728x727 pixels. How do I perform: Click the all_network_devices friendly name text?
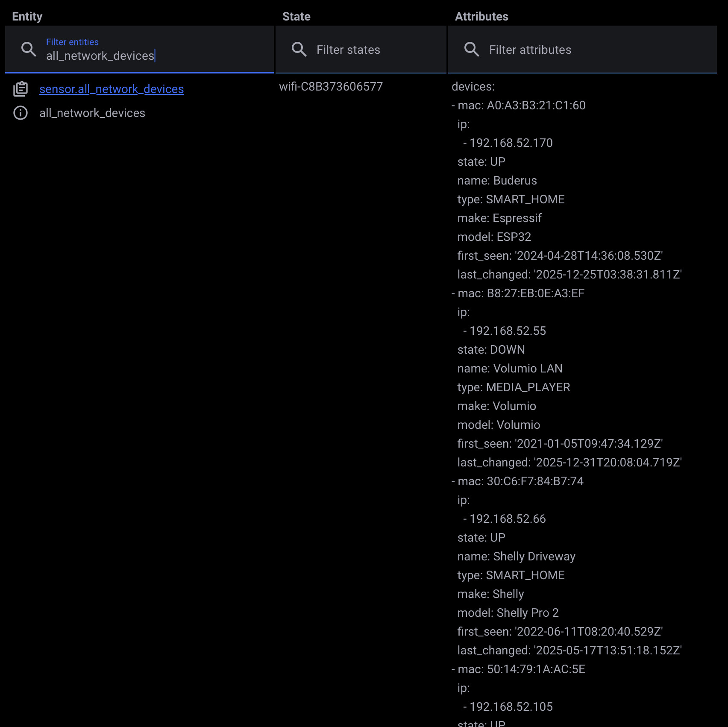point(92,113)
